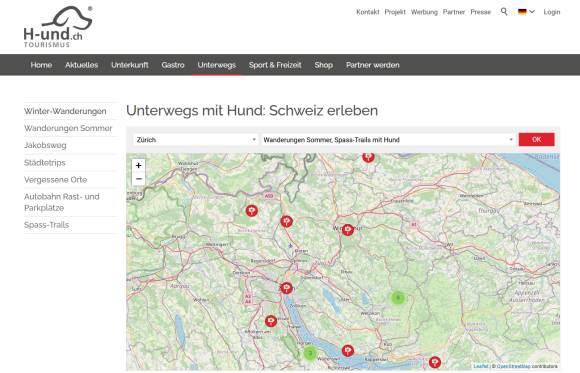Viewport: 580px width, 373px height.
Task: Click the OpenStreetMap contributors link
Action: [x=513, y=366]
